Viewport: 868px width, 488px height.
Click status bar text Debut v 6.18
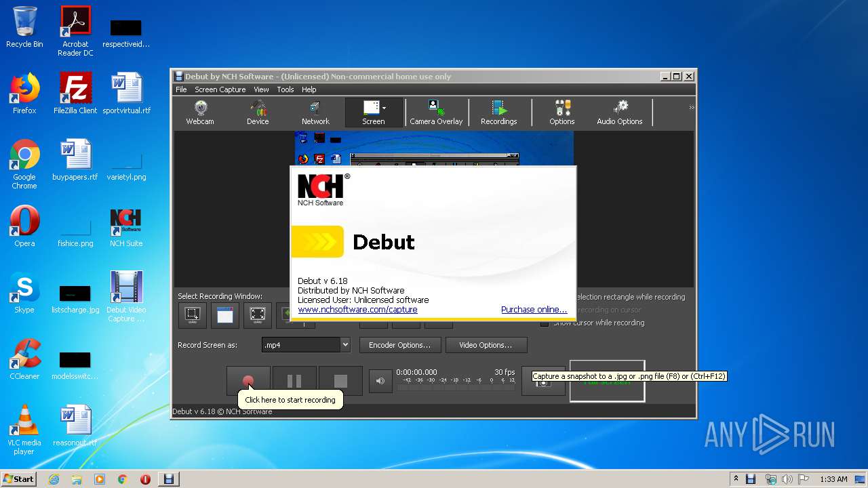[x=222, y=411]
